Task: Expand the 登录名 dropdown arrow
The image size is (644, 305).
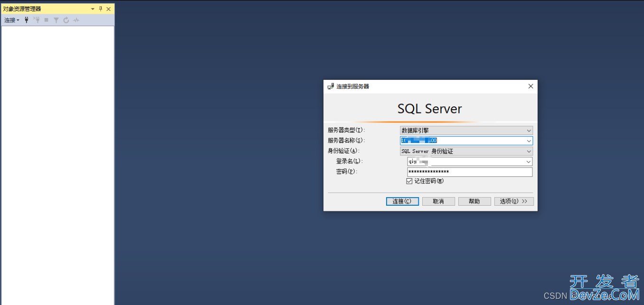Action: pos(529,162)
